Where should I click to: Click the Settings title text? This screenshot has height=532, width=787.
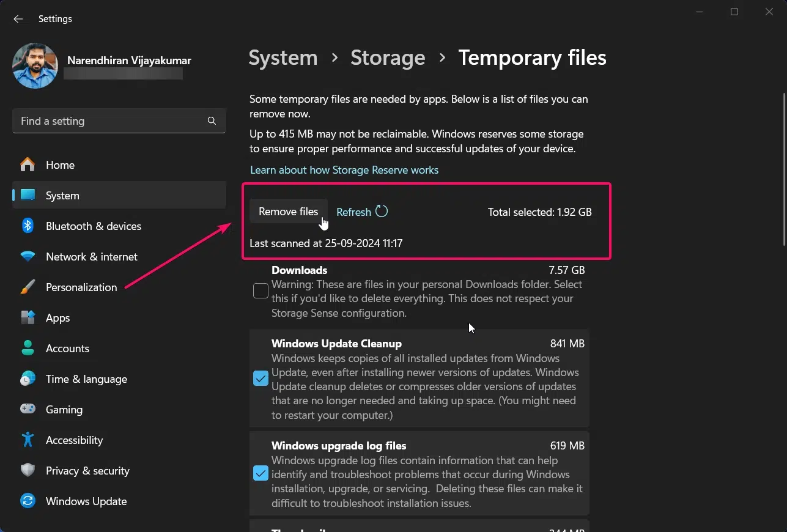[55, 19]
